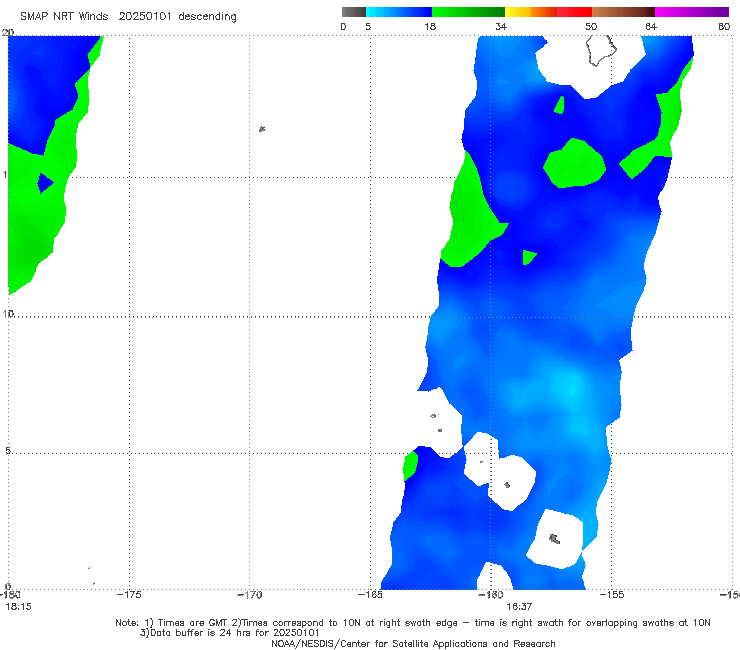Click the latitude label "10" on the left axis
This screenshot has height=650, width=740.
(x=8, y=313)
